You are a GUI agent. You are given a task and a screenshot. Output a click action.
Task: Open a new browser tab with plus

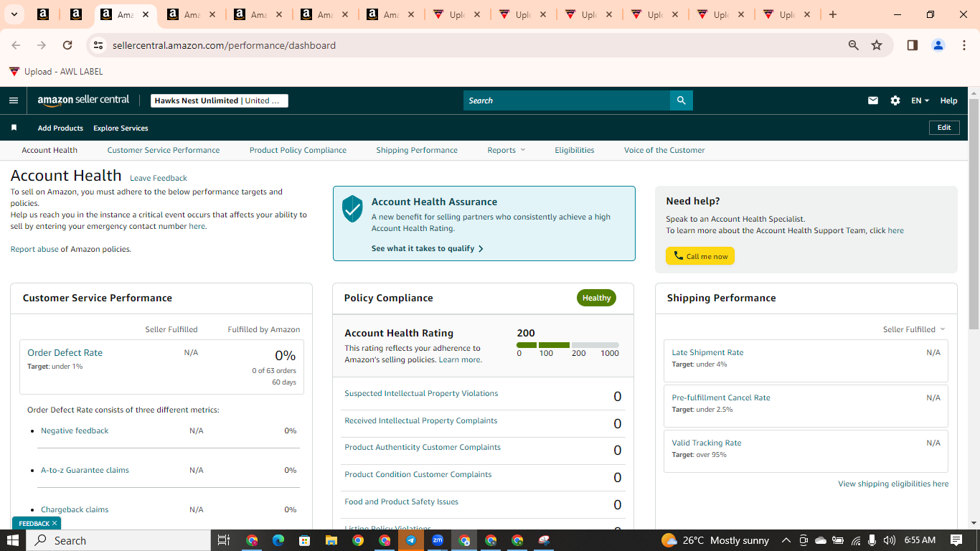point(833,14)
